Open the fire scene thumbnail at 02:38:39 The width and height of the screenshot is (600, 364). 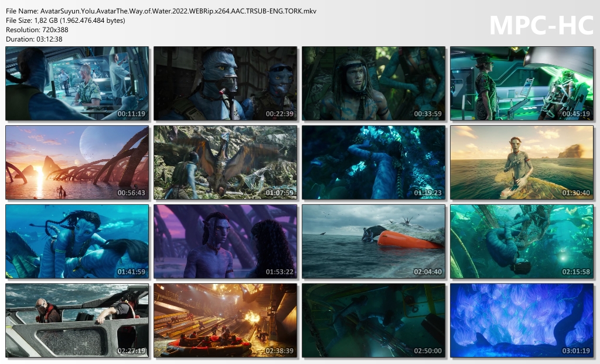tap(226, 321)
